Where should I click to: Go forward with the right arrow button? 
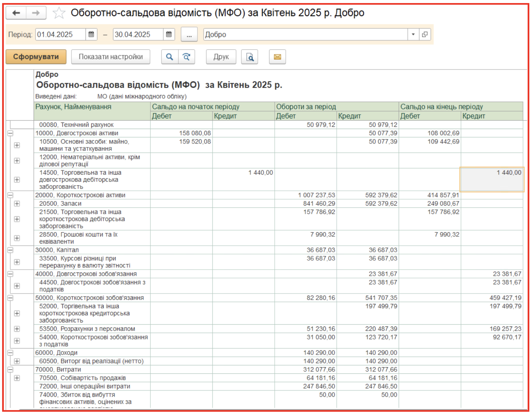[36, 13]
